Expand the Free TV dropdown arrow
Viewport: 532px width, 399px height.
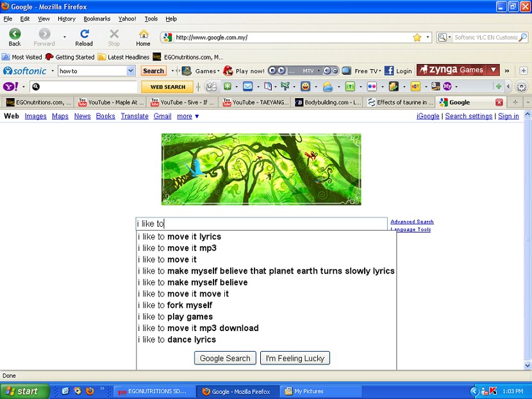pyautogui.click(x=379, y=71)
